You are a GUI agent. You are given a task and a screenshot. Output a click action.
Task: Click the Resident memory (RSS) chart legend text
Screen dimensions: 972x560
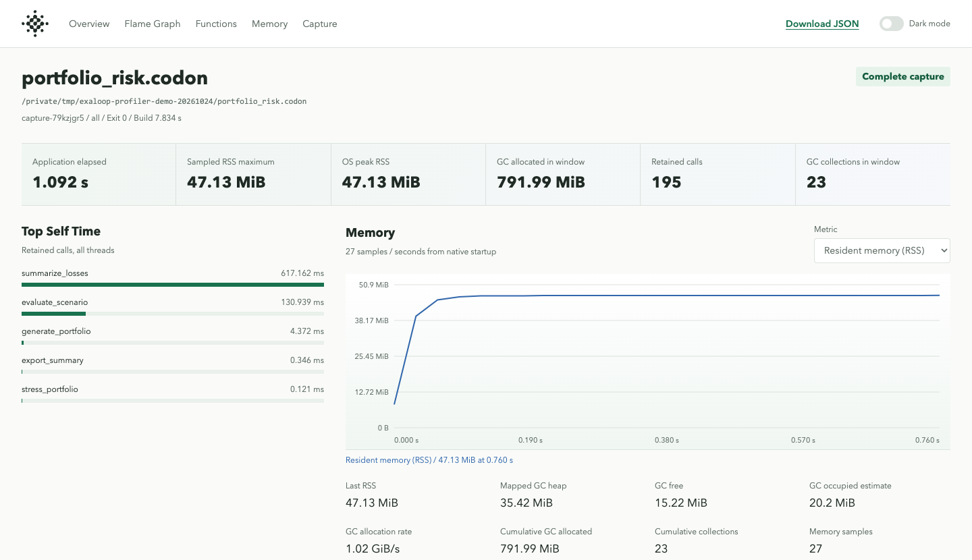(x=429, y=460)
